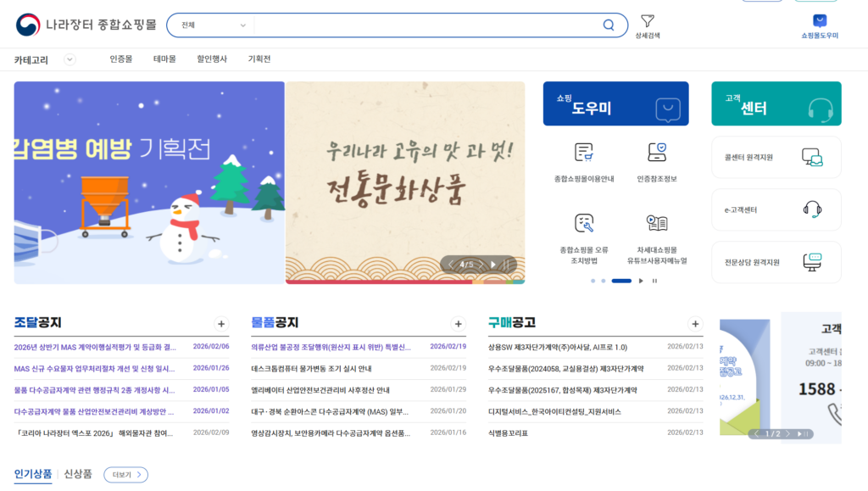Open 쇼핑몰도우미 chat icon at top right
The height and width of the screenshot is (491, 868).
coord(819,21)
